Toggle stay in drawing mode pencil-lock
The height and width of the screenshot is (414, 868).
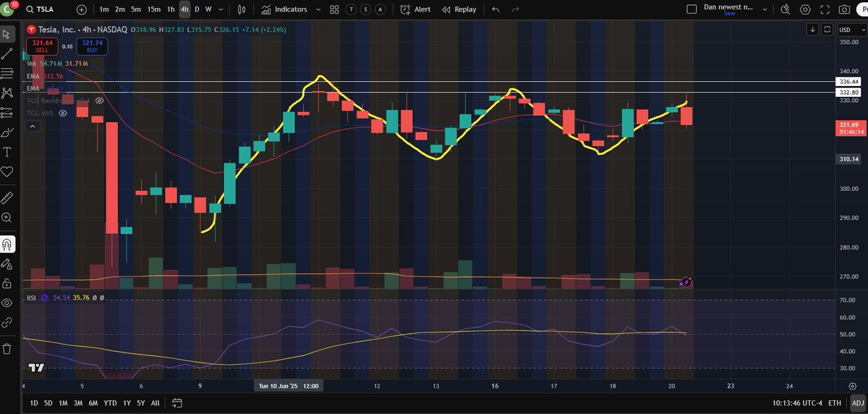(x=7, y=263)
